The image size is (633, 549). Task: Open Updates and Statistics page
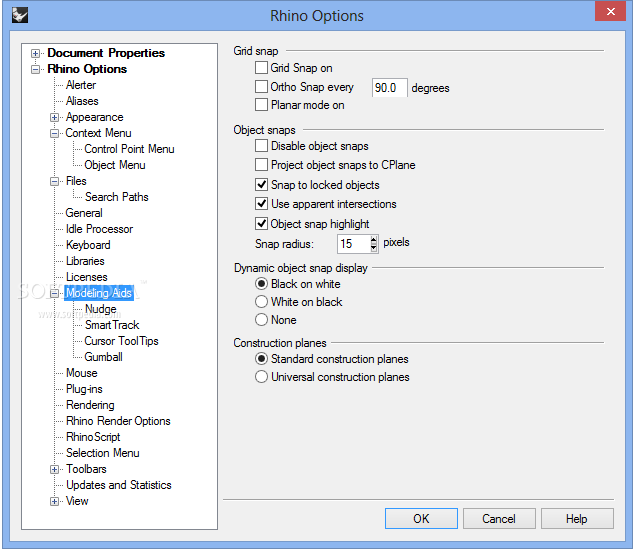click(x=119, y=485)
